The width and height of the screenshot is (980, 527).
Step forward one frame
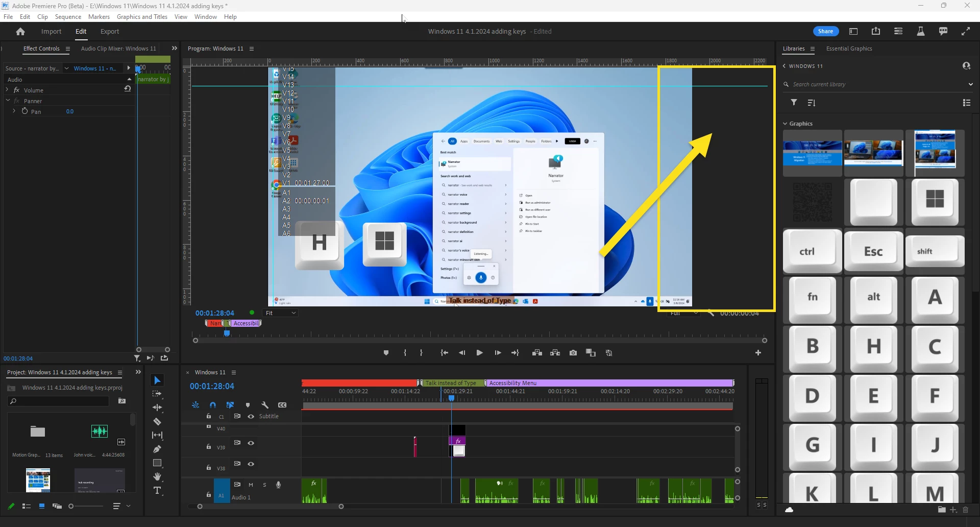point(498,353)
